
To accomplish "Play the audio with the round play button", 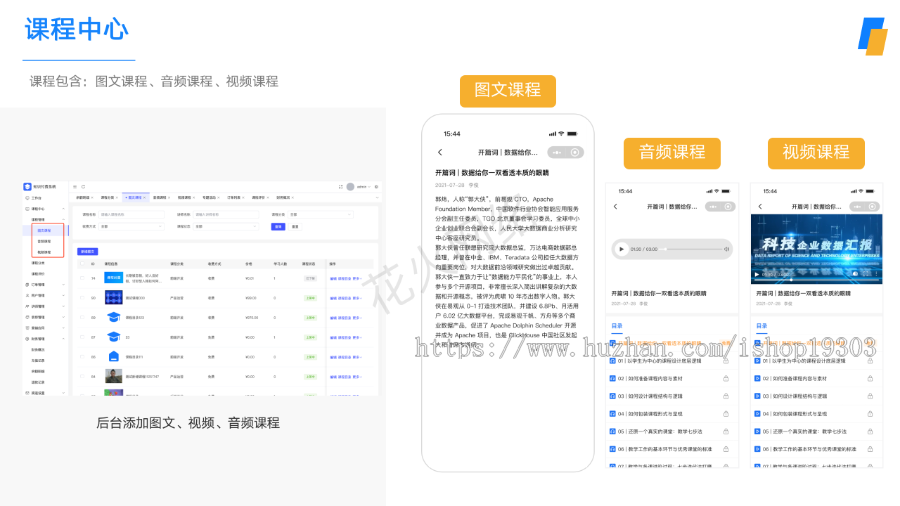I will pyautogui.click(x=621, y=249).
